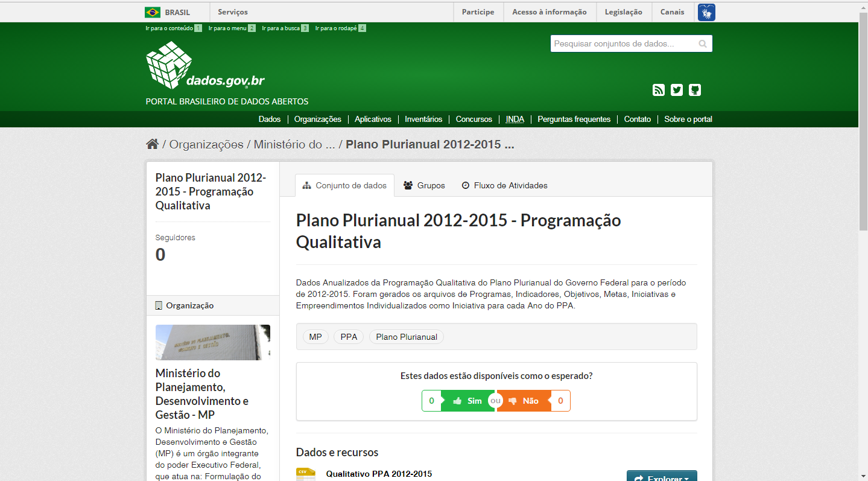Image resolution: width=868 pixels, height=481 pixels.
Task: Open Organizações in the navigation menu
Action: click(x=317, y=119)
